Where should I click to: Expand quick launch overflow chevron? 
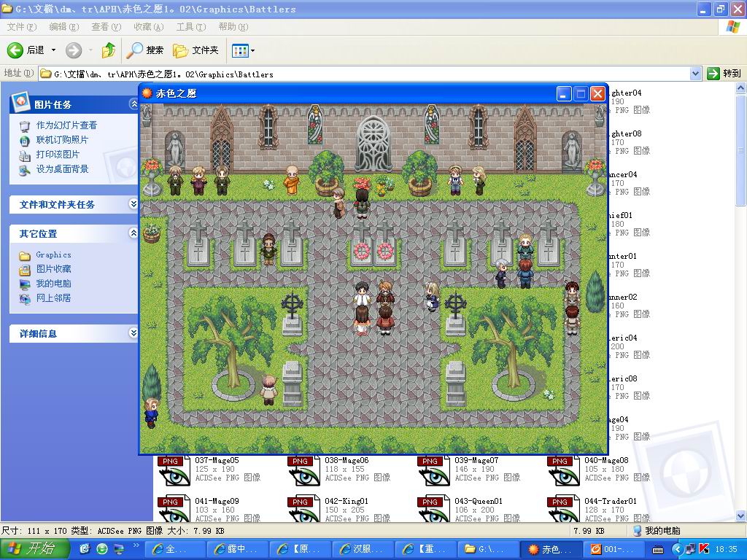136,545
